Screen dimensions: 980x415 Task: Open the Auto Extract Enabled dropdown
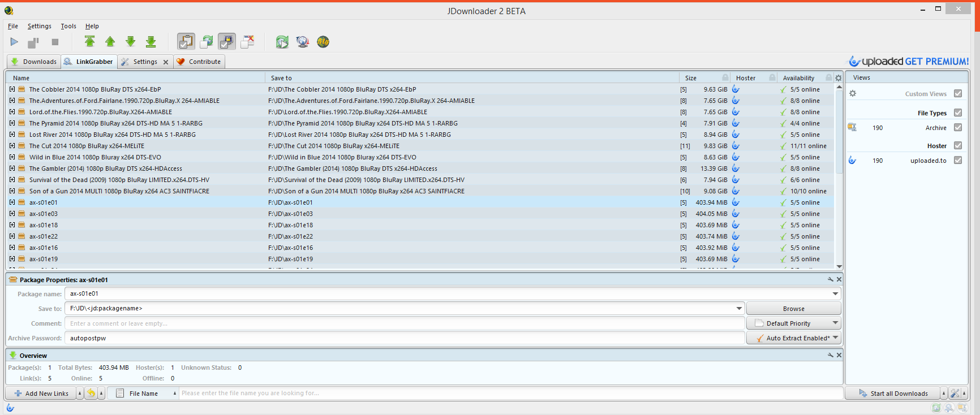[793, 338]
